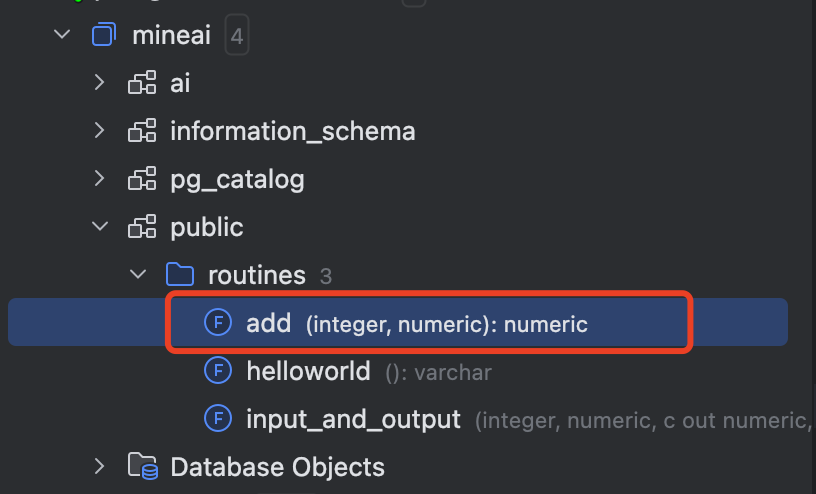816x494 pixels.
Task: Click the routines folder icon
Action: (179, 275)
